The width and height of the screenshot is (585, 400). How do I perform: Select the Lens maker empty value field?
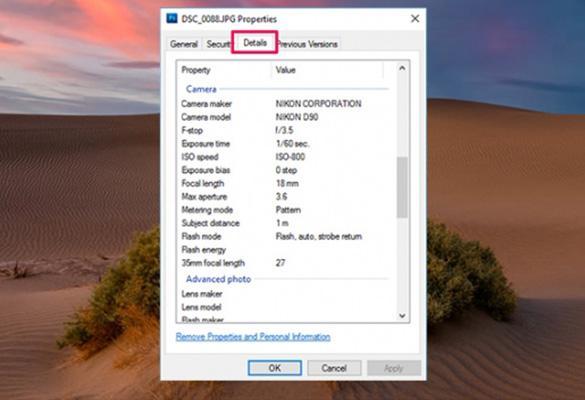(x=332, y=294)
